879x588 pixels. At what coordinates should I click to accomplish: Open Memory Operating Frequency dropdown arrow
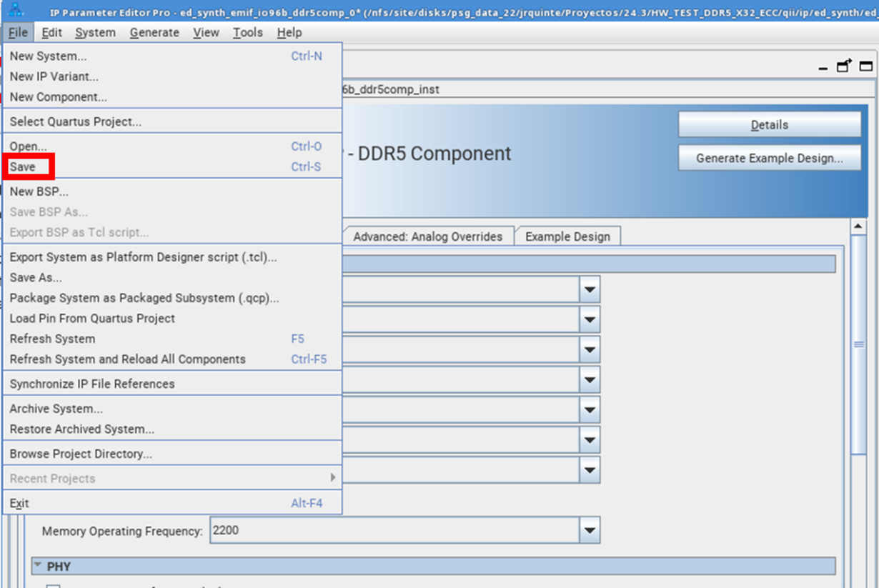tap(590, 531)
